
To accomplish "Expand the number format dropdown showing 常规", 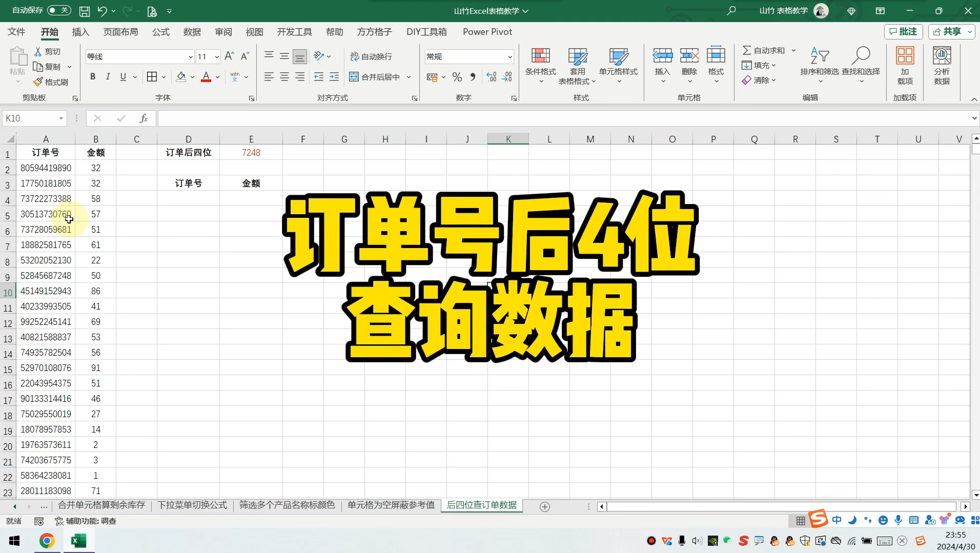I will pyautogui.click(x=509, y=56).
